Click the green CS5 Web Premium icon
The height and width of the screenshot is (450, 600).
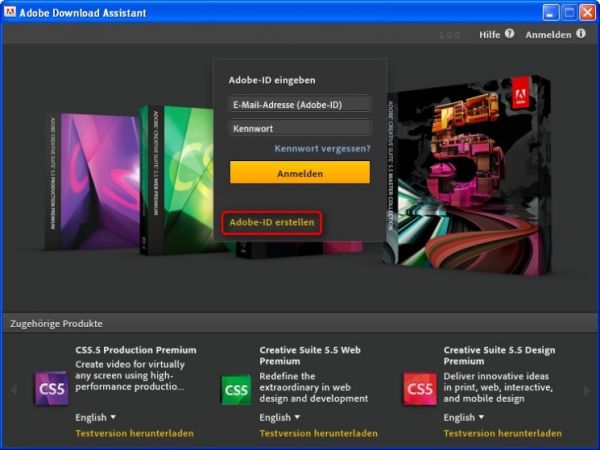[x=236, y=390]
